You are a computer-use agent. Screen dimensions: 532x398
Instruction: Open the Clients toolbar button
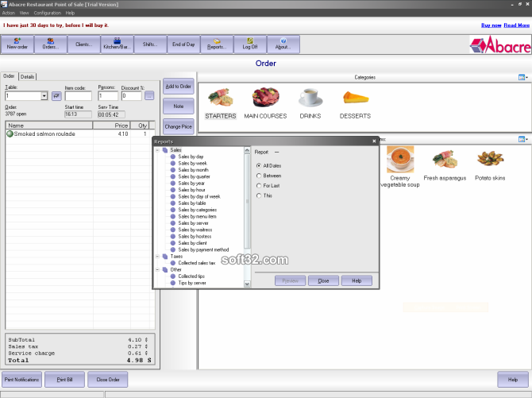pyautogui.click(x=84, y=44)
